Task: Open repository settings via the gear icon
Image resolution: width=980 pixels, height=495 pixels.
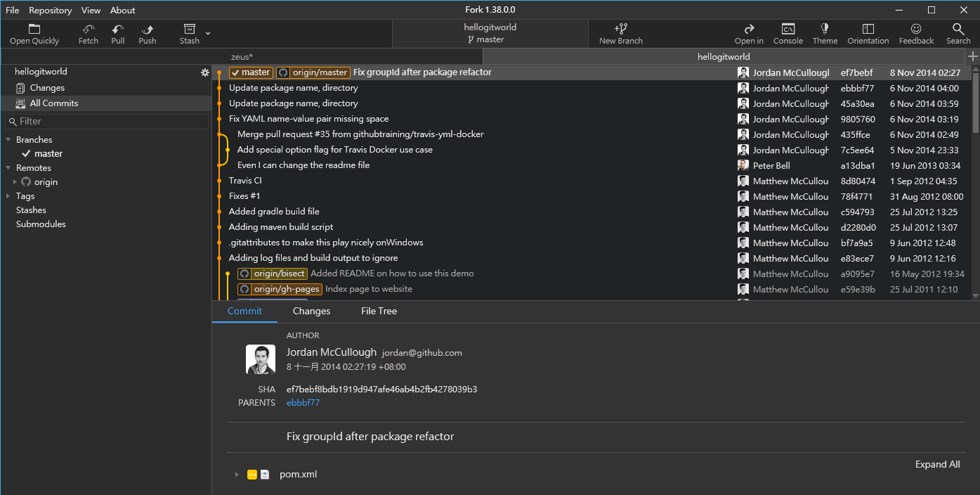Action: 204,72
